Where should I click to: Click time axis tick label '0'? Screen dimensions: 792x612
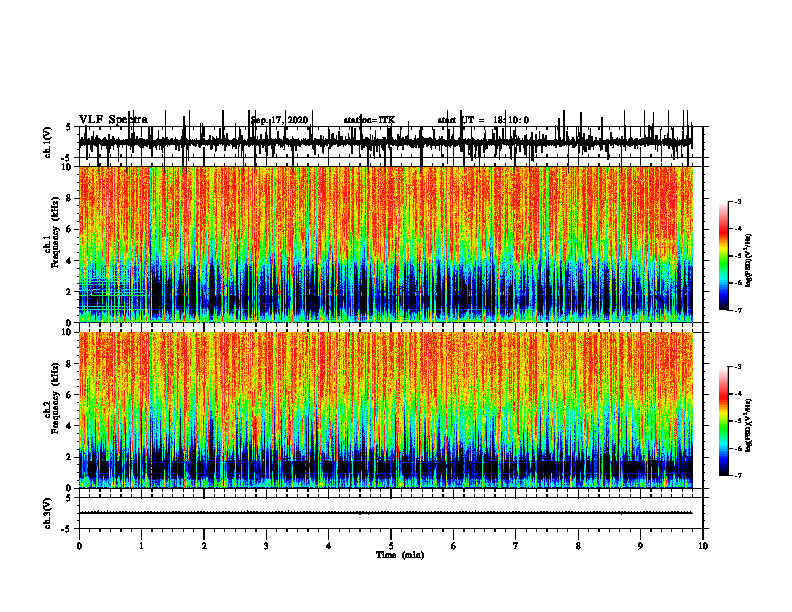pos(79,546)
